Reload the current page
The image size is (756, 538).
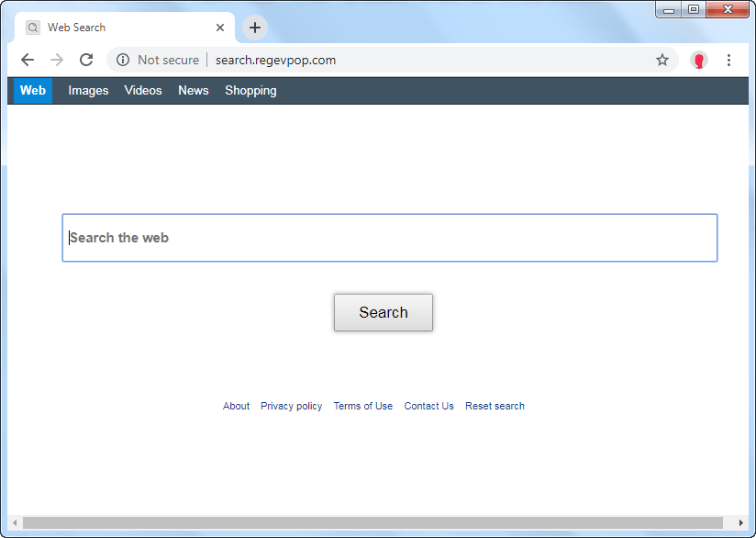[86, 61]
